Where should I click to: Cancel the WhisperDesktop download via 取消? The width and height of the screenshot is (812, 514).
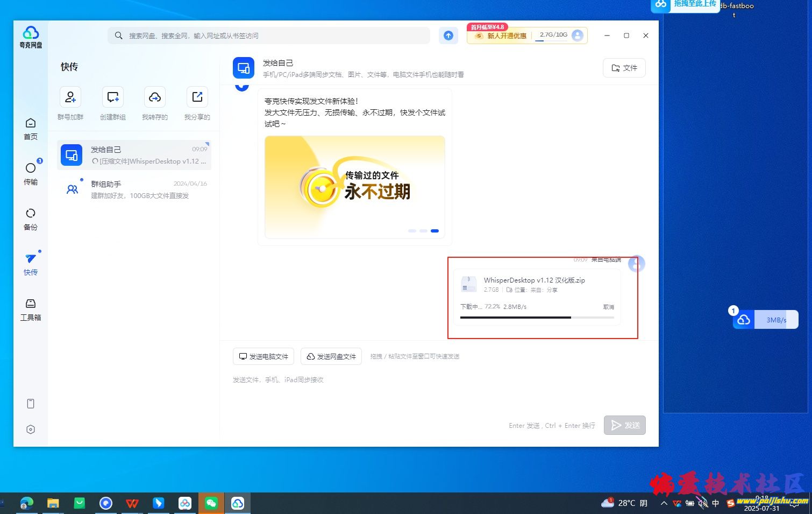(608, 307)
